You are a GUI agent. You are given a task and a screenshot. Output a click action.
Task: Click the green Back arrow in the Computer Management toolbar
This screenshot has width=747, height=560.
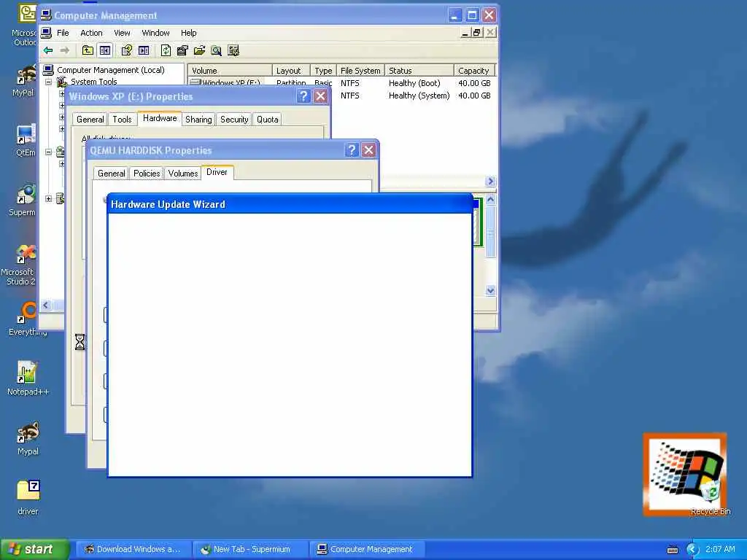[48, 50]
